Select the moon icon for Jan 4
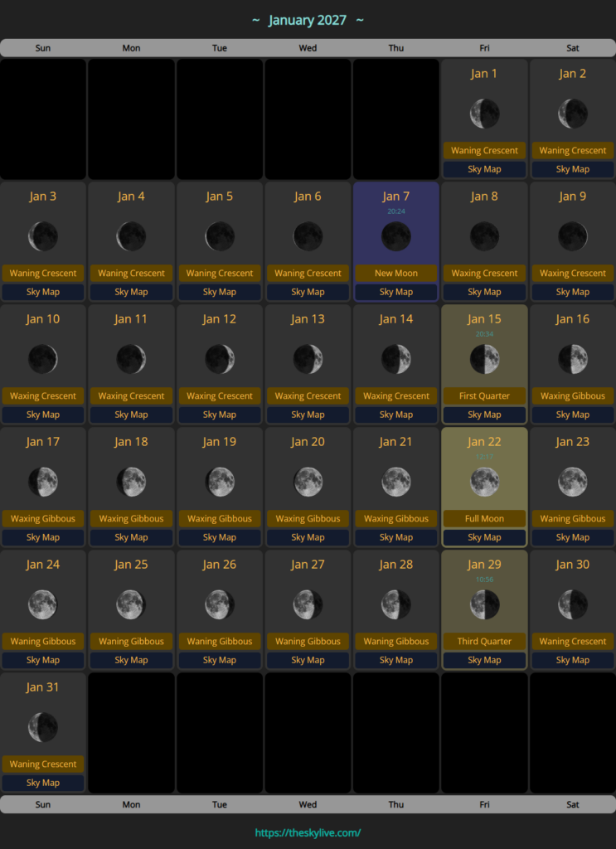The width and height of the screenshot is (616, 849). (131, 236)
